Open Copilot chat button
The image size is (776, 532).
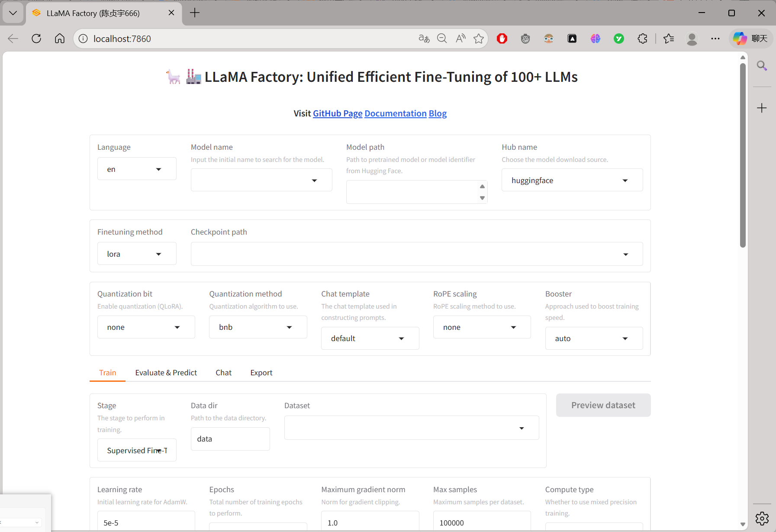tap(750, 39)
